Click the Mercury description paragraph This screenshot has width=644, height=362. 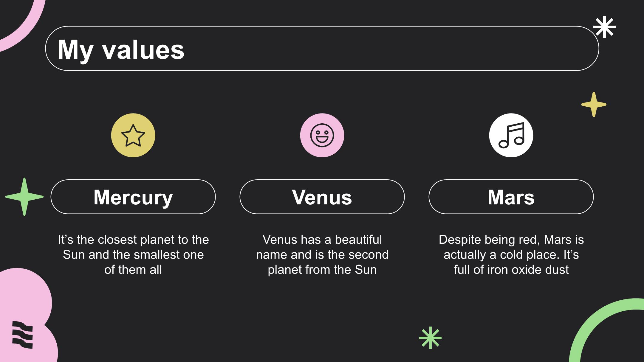click(x=133, y=254)
